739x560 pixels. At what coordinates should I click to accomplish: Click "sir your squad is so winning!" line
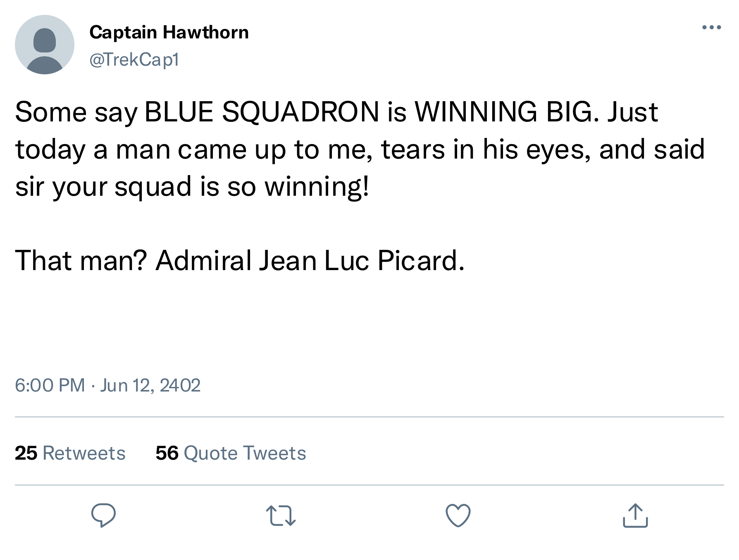point(192,186)
